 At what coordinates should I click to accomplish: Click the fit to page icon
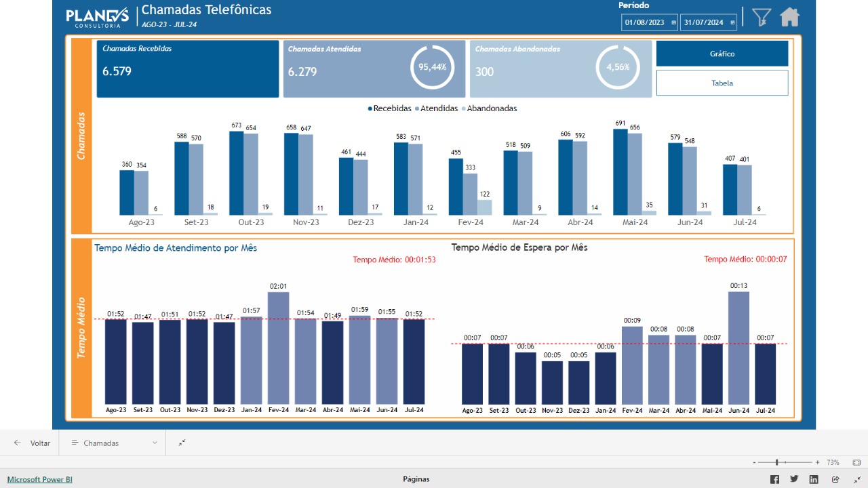pos(856,462)
